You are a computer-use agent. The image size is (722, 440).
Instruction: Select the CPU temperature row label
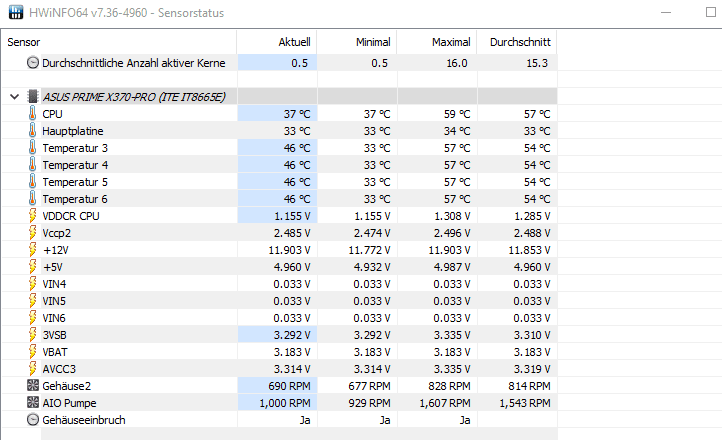[52, 114]
